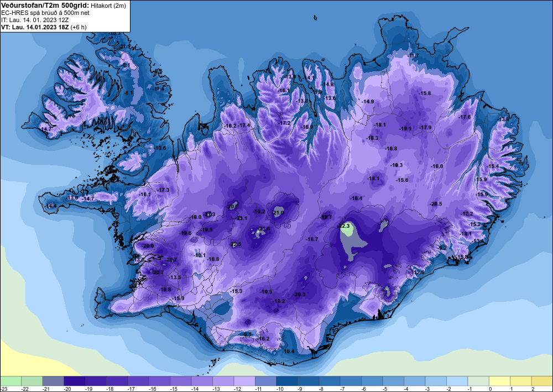Click the -14.4 temperature value at the peninsula tip
Viewport: 553px width, 392px height.
pos(51,206)
